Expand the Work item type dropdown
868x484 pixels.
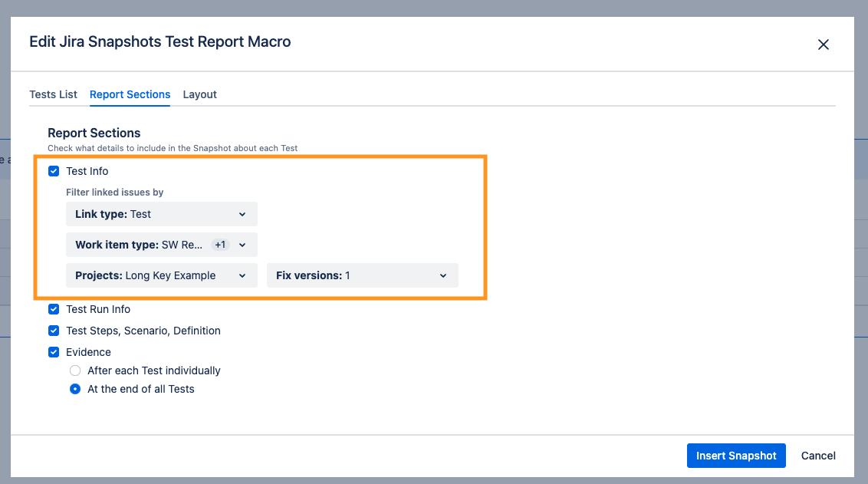click(162, 245)
